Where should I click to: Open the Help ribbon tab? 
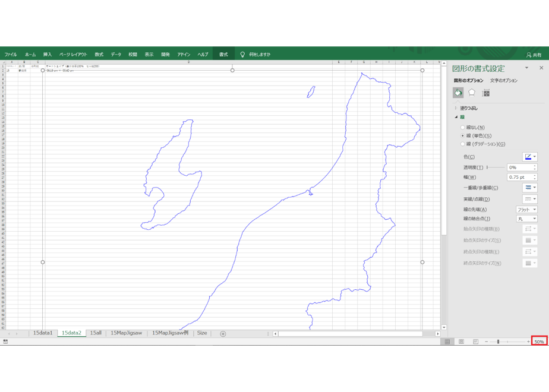[203, 55]
